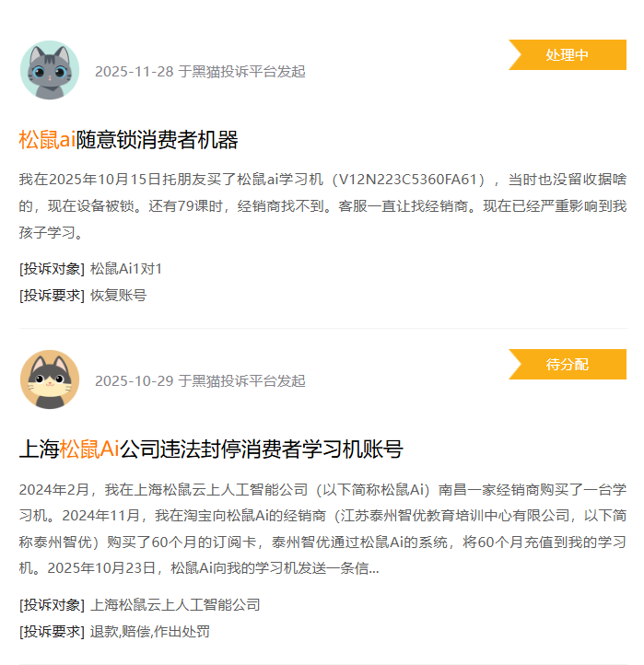Click the first [投诉对象] label

coord(52,269)
